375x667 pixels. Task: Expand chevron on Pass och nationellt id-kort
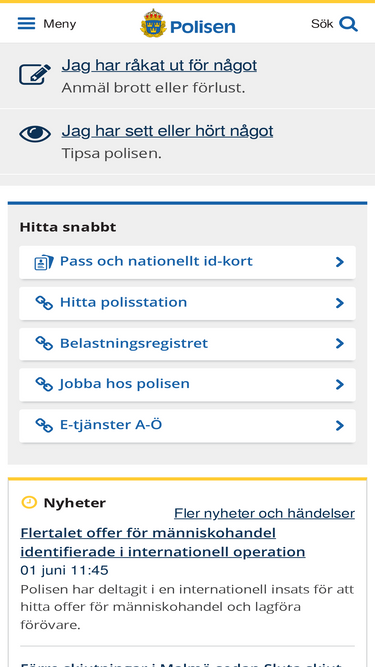[x=339, y=262]
